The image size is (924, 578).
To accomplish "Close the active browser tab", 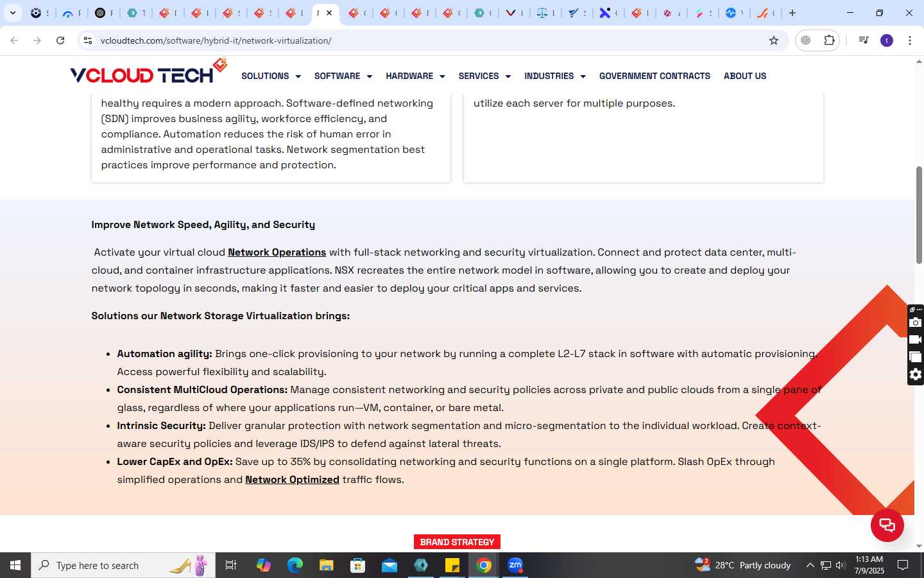I will pyautogui.click(x=329, y=13).
